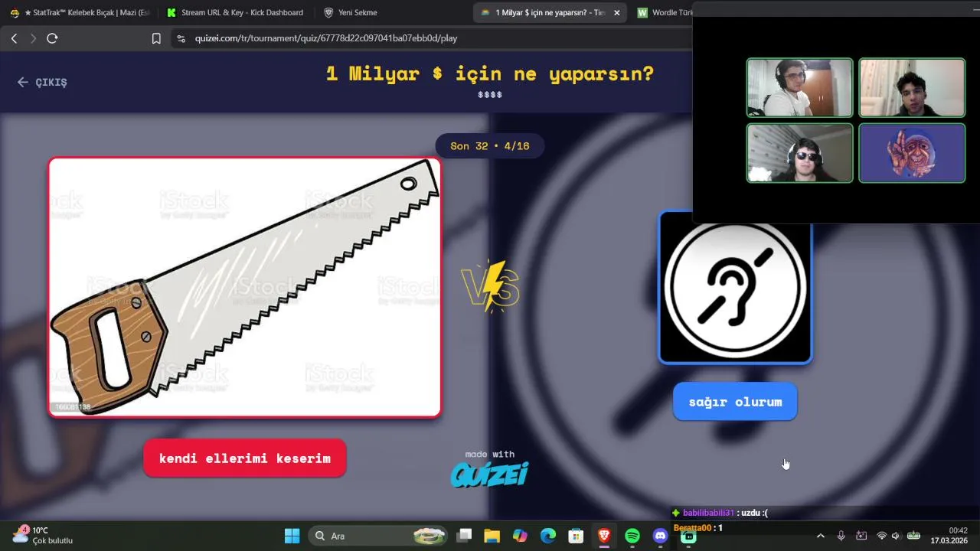Switch to the StatTrak Kelebek Bıçak tab
980x551 pixels.
pyautogui.click(x=80, y=12)
